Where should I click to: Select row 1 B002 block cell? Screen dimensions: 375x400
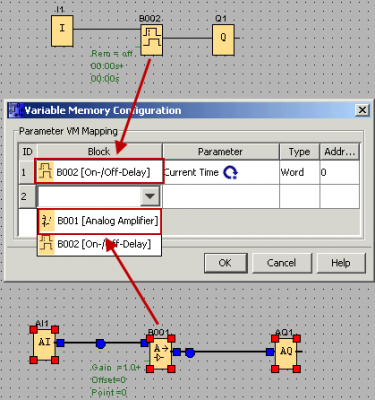coord(99,172)
